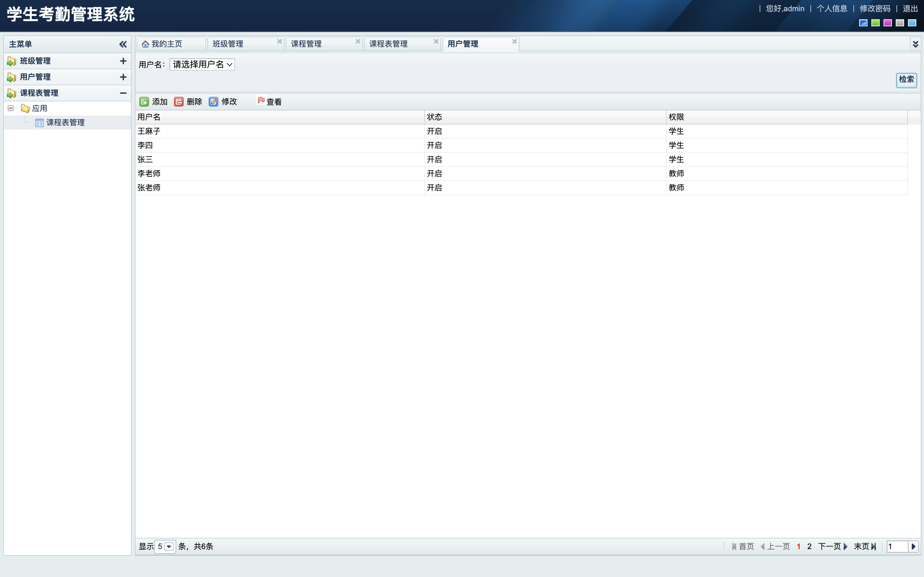Click the previous page (上一页) arrow icon
924x577 pixels.
click(763, 547)
